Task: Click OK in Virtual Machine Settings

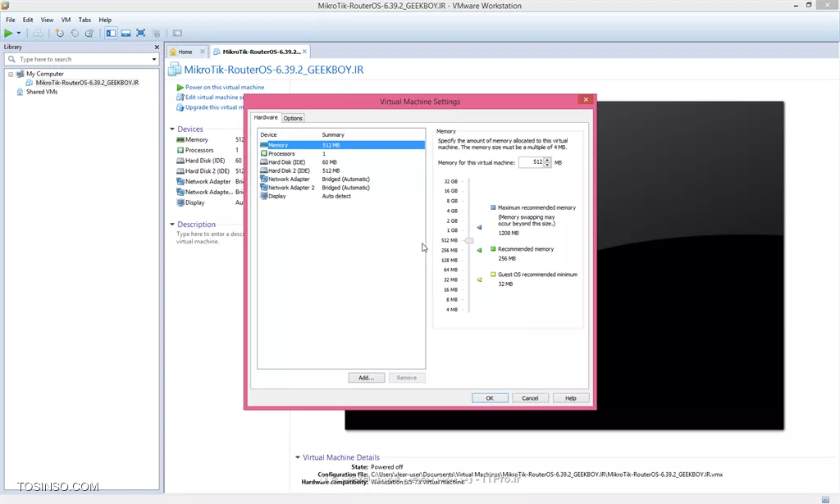Action: (490, 397)
